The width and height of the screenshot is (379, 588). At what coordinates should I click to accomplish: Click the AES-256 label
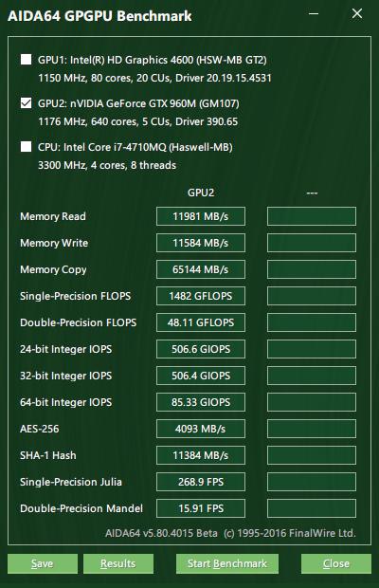(40, 429)
